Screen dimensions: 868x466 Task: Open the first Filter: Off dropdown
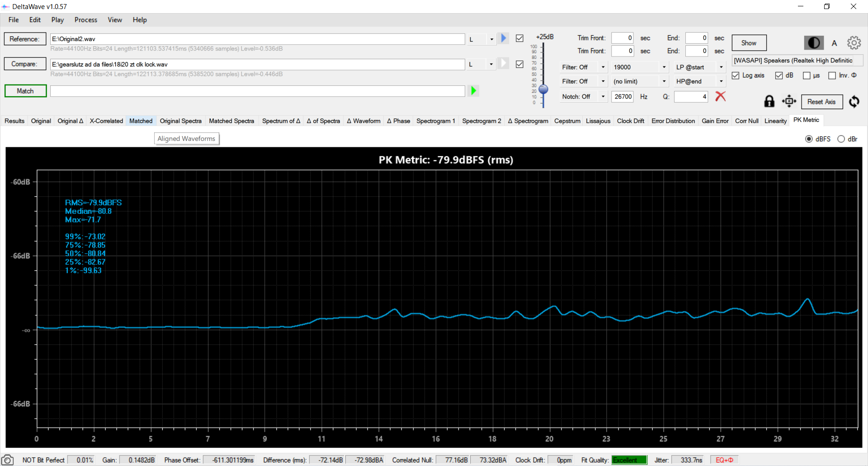coord(584,67)
